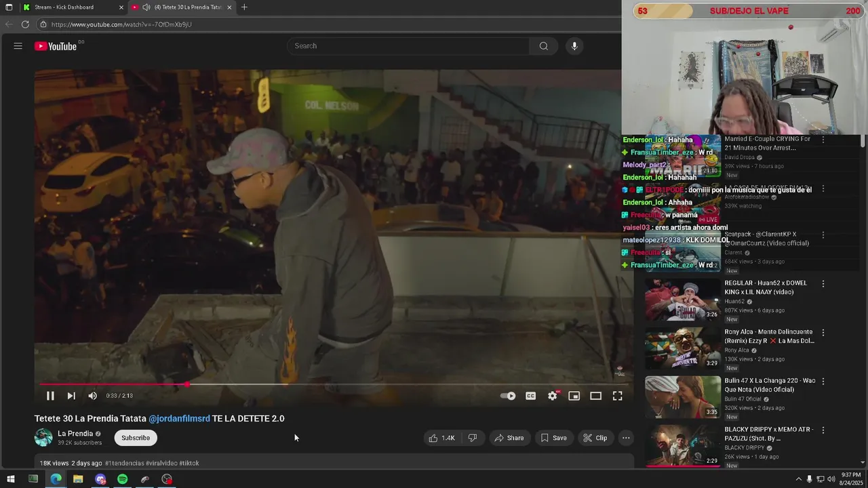
Task: Close the Kick Dashboard tab
Action: (x=121, y=7)
